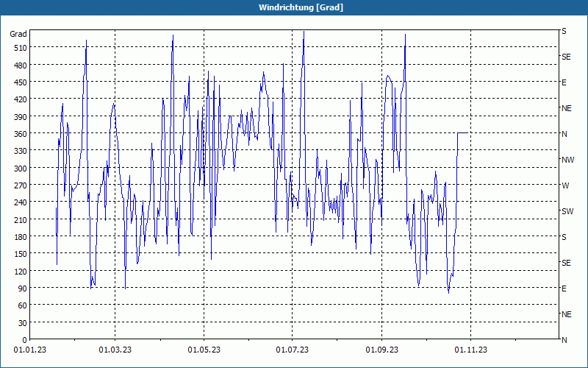
Task: Click the 90 degree axis label
Action: [23, 289]
